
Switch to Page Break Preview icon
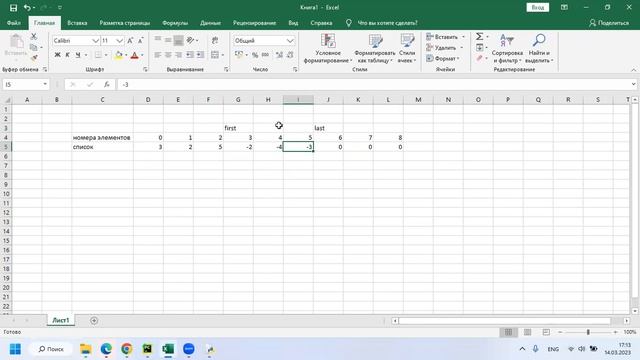[546, 332]
